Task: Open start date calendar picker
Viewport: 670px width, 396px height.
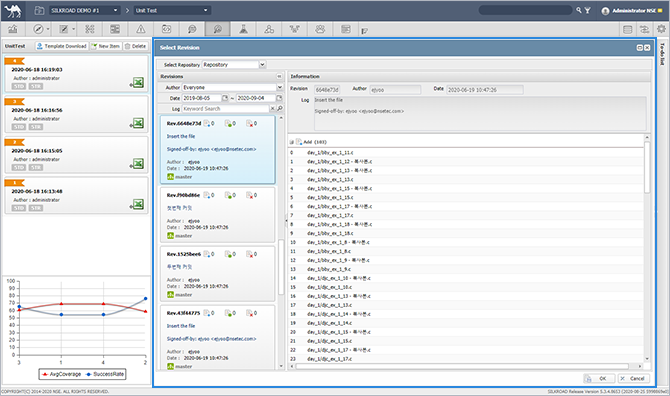Action: point(225,98)
